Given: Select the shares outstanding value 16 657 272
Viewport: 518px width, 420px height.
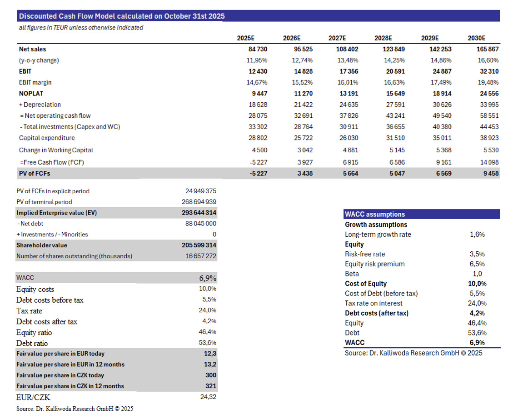Looking at the screenshot, I should point(201,256).
